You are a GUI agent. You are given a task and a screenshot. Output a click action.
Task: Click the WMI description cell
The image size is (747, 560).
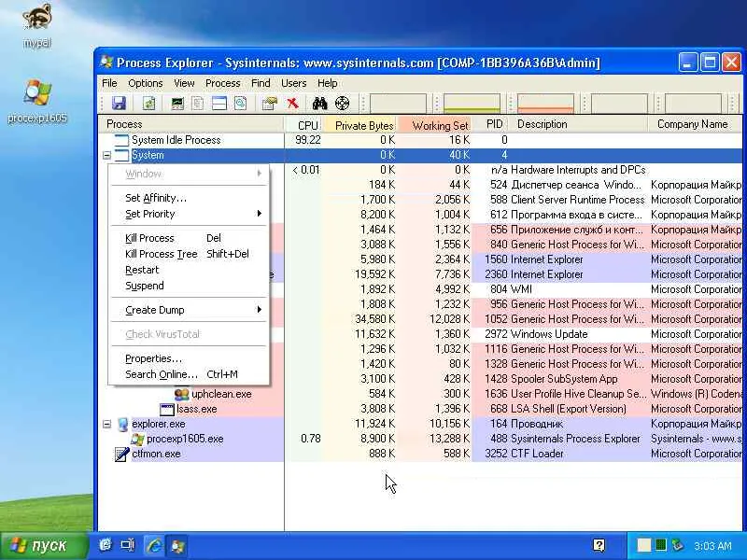[521, 289]
